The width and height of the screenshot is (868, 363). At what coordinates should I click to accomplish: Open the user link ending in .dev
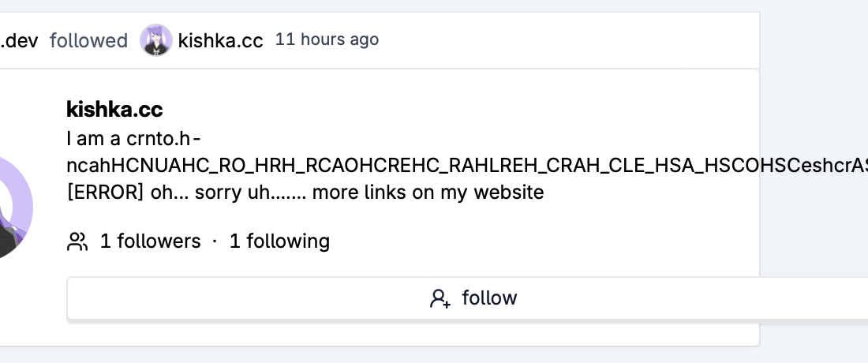[21, 40]
